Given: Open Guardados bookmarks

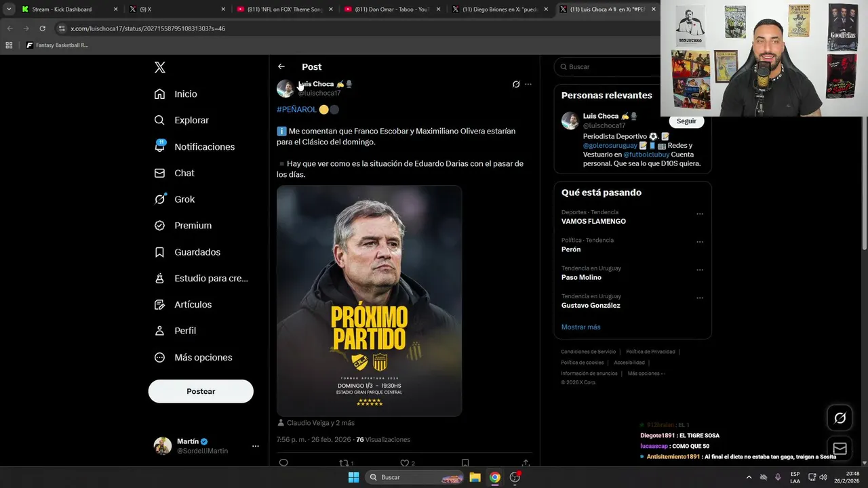Looking at the screenshot, I should coord(186,252).
